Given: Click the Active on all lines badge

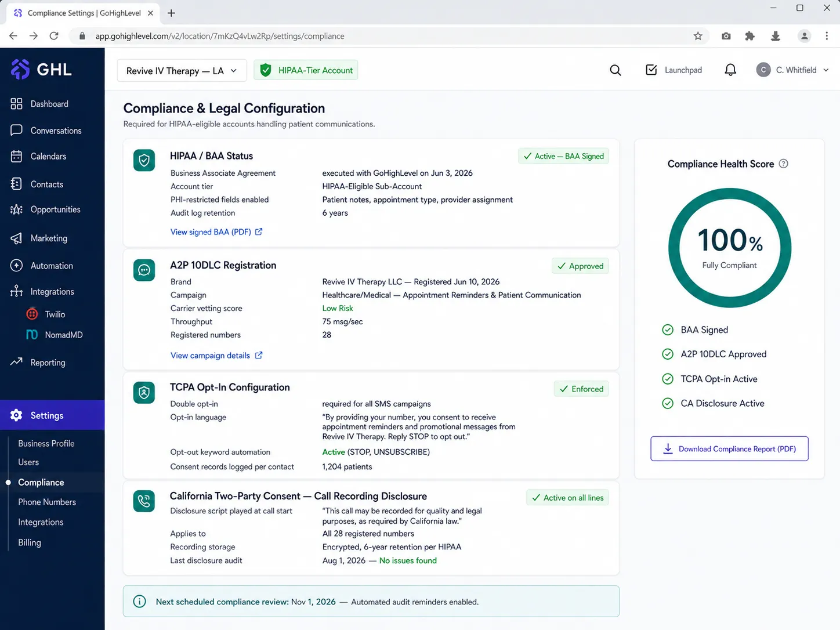Looking at the screenshot, I should click(x=567, y=498).
